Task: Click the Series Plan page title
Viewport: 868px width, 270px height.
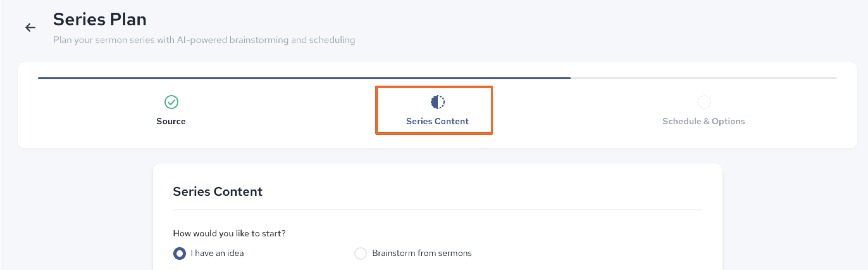Action: (100, 19)
